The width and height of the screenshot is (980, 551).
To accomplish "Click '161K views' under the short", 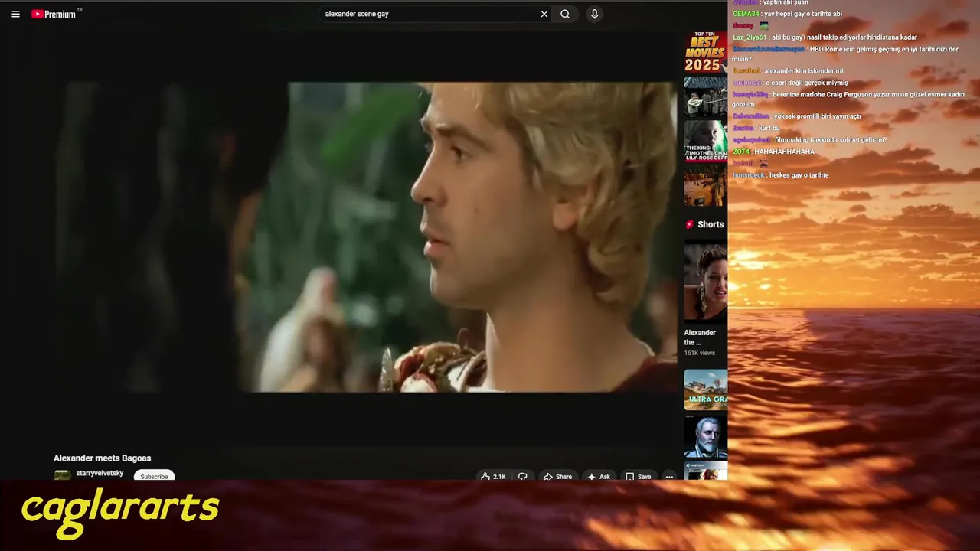I will click(700, 353).
